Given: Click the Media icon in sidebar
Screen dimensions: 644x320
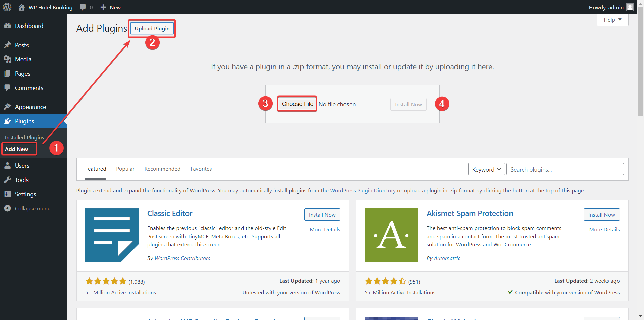Looking at the screenshot, I should [x=7, y=59].
